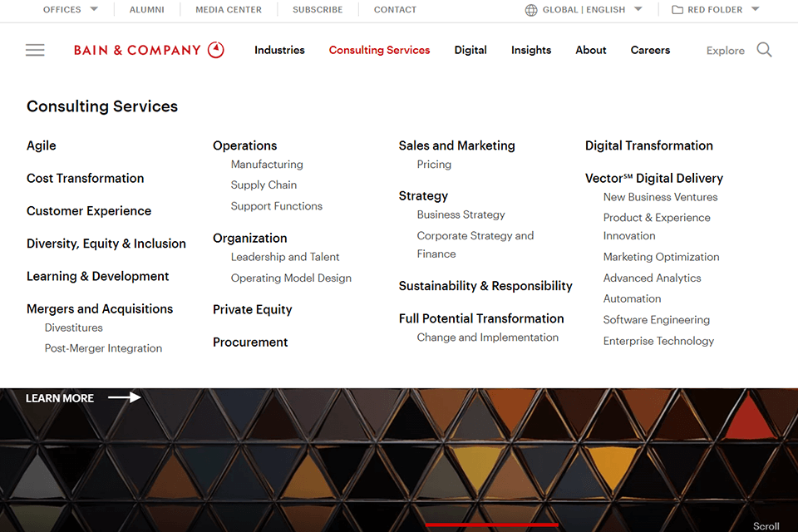Open the Procurement link
798x532 pixels.
pyautogui.click(x=250, y=342)
